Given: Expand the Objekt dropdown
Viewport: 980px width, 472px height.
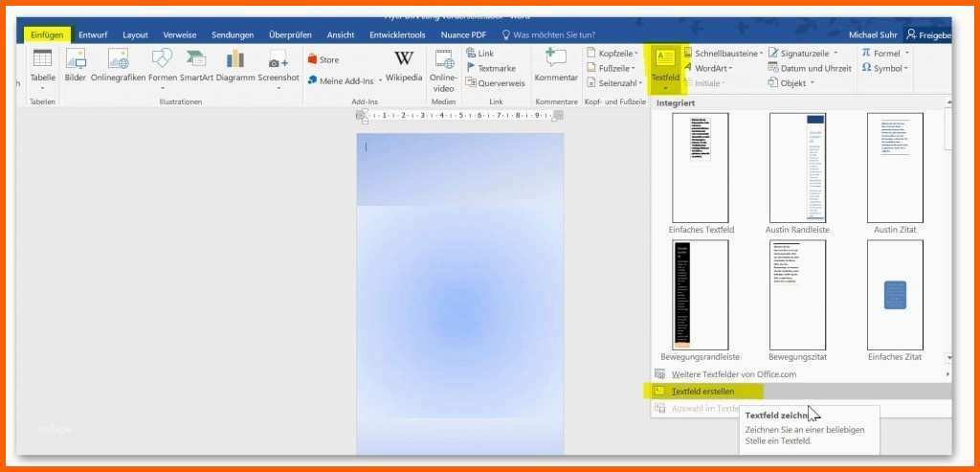Looking at the screenshot, I should [x=791, y=83].
